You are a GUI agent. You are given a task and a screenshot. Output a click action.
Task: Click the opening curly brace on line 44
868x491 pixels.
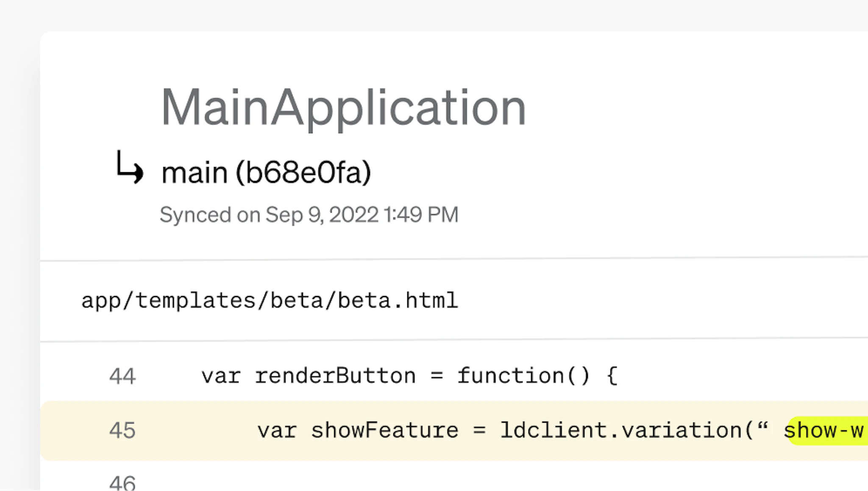pos(612,376)
